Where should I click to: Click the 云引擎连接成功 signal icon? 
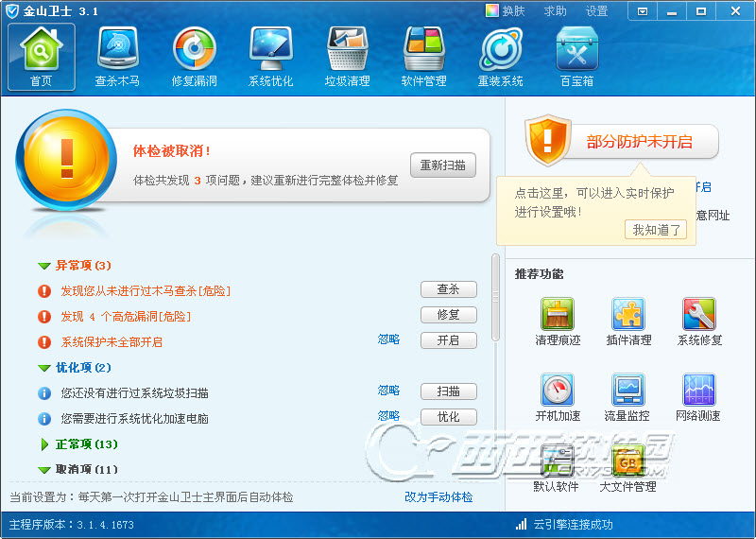pyautogui.click(x=522, y=524)
